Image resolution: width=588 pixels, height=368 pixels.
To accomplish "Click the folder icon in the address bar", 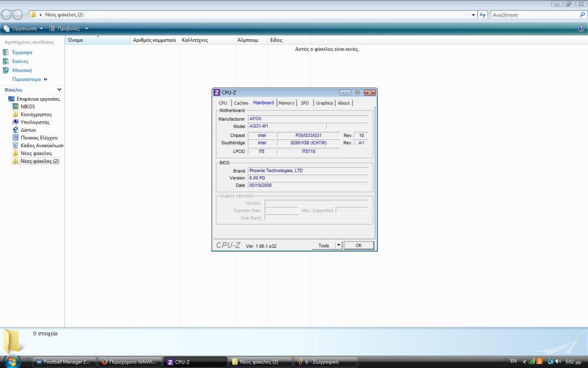I will click(x=33, y=15).
